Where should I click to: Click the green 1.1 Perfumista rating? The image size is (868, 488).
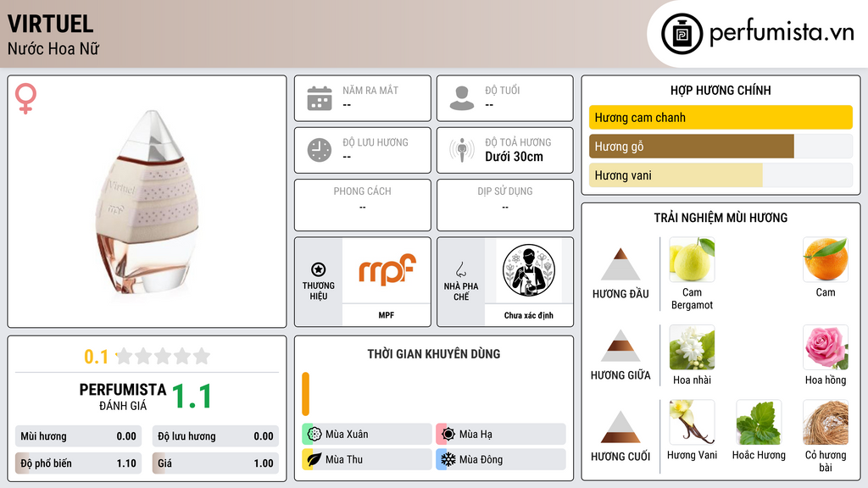point(192,396)
